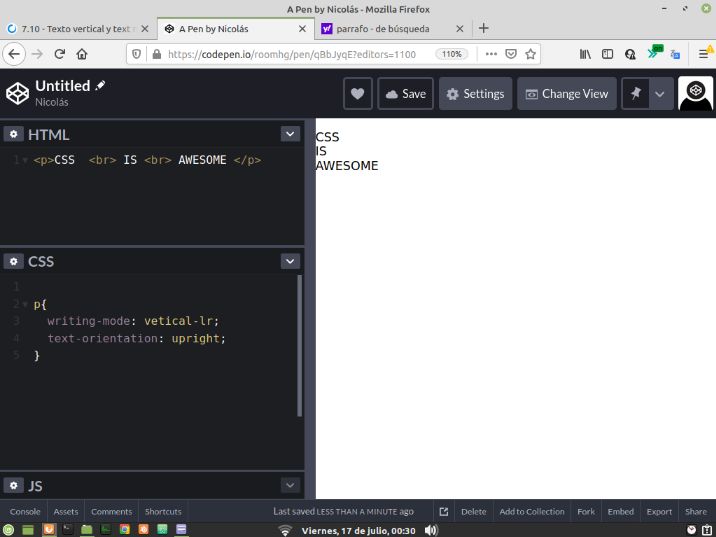Export this pen

659,511
